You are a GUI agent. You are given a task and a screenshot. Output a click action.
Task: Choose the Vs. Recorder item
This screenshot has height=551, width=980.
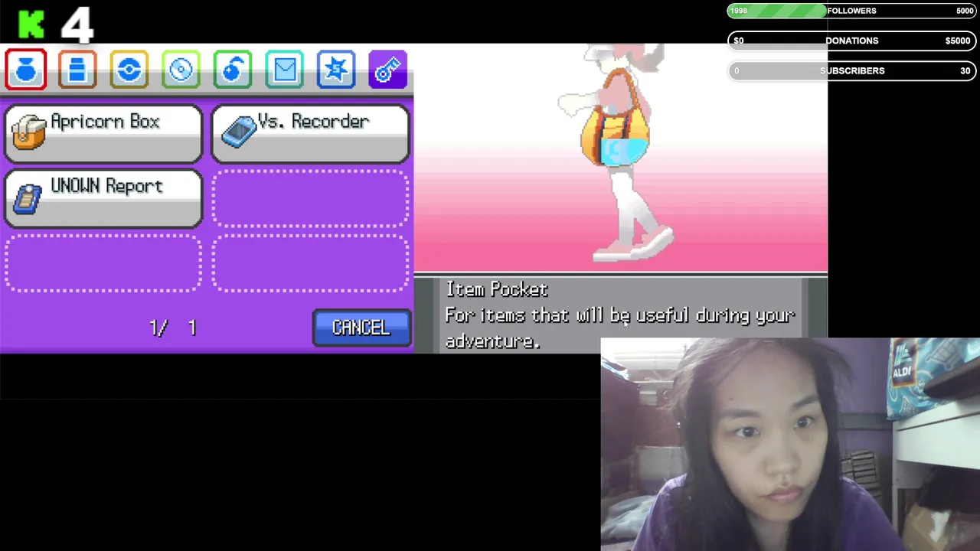coord(310,133)
